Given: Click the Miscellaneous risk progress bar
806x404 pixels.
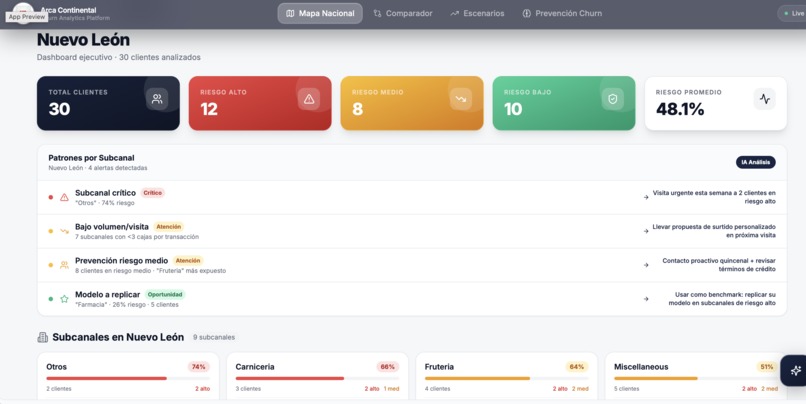Looking at the screenshot, I should pyautogui.click(x=695, y=378).
